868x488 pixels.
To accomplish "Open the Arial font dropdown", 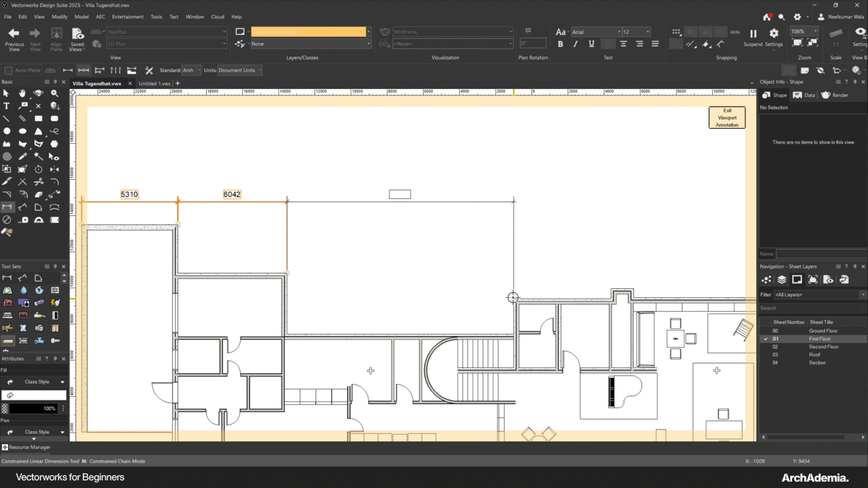I will pos(596,32).
